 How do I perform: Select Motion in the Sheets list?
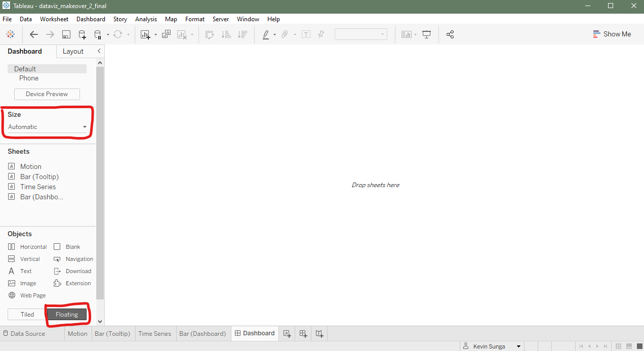30,166
